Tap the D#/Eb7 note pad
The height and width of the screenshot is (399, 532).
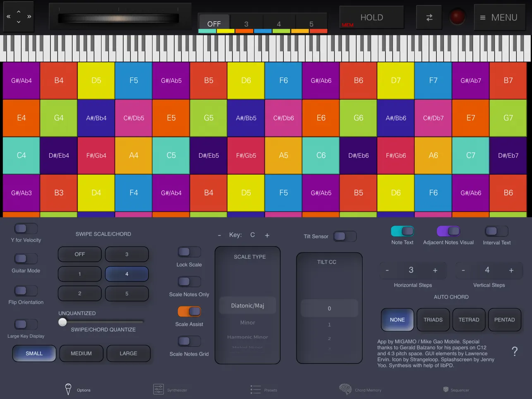coord(508,155)
